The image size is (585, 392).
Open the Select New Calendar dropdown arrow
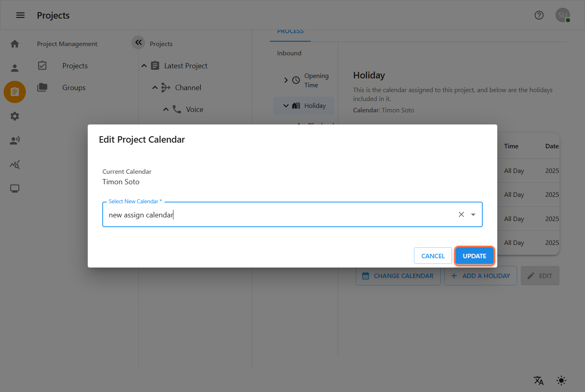pos(473,215)
